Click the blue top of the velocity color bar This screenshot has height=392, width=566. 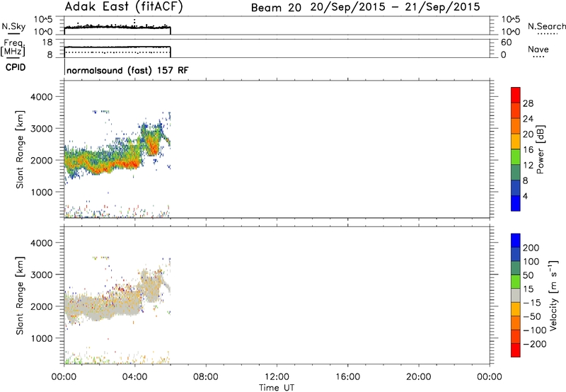click(x=516, y=241)
